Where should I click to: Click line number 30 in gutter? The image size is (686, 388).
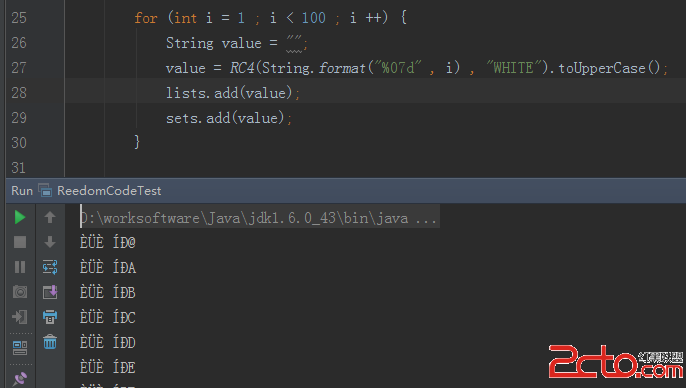point(19,143)
